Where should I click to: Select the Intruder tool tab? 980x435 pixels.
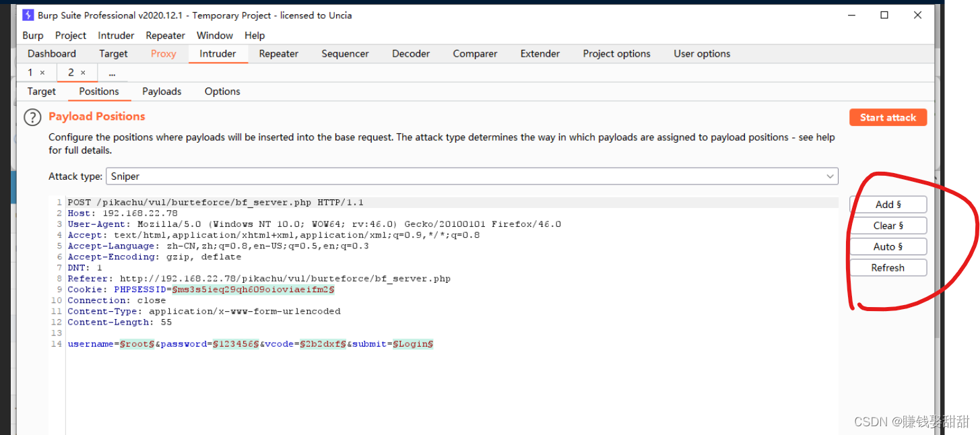pyautogui.click(x=218, y=54)
